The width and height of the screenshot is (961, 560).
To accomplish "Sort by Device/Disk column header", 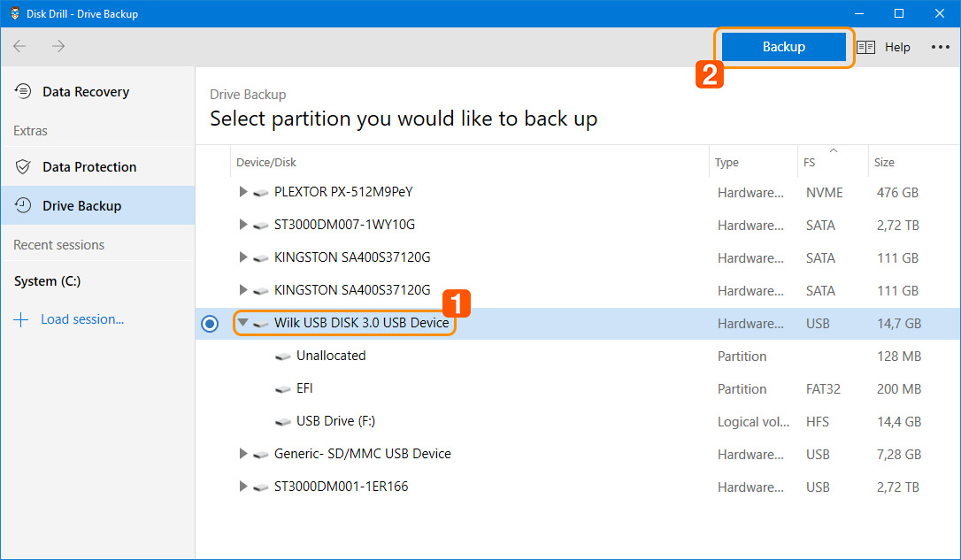I will click(470, 162).
